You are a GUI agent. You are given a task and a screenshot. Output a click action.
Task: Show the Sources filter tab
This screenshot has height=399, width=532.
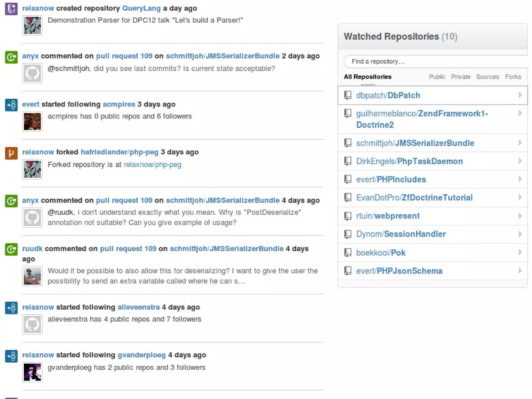487,77
